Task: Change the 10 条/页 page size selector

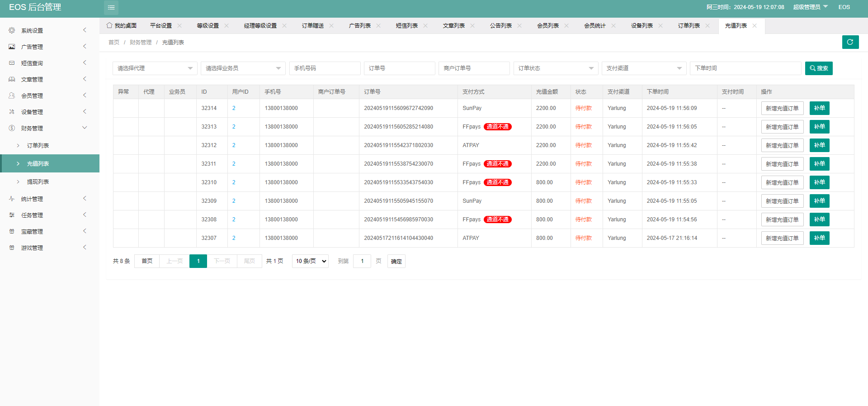Action: tap(311, 261)
